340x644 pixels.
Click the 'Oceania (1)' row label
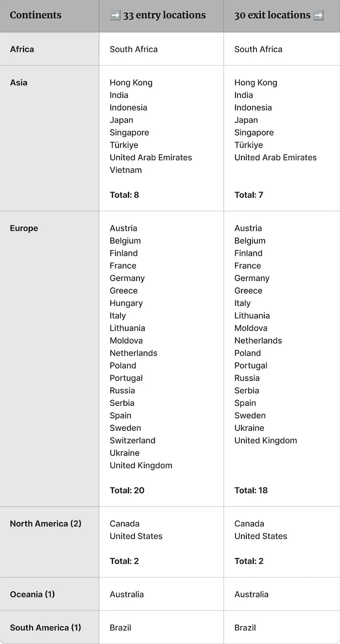tap(32, 594)
